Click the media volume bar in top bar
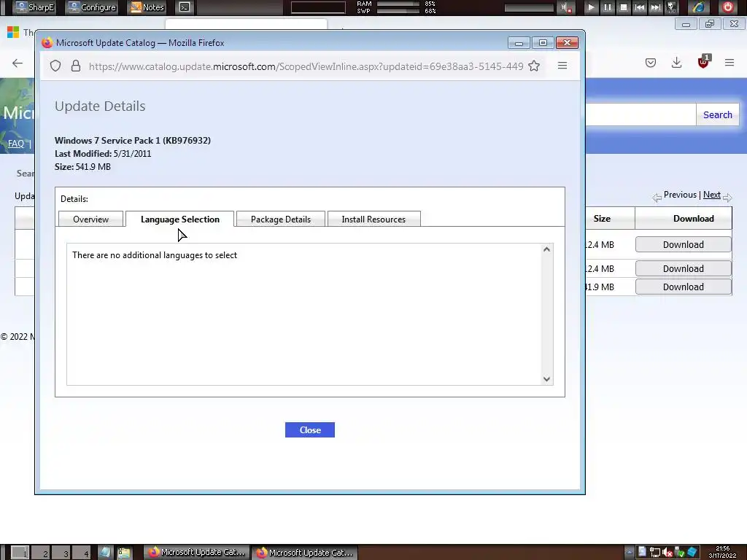 [x=530, y=7]
